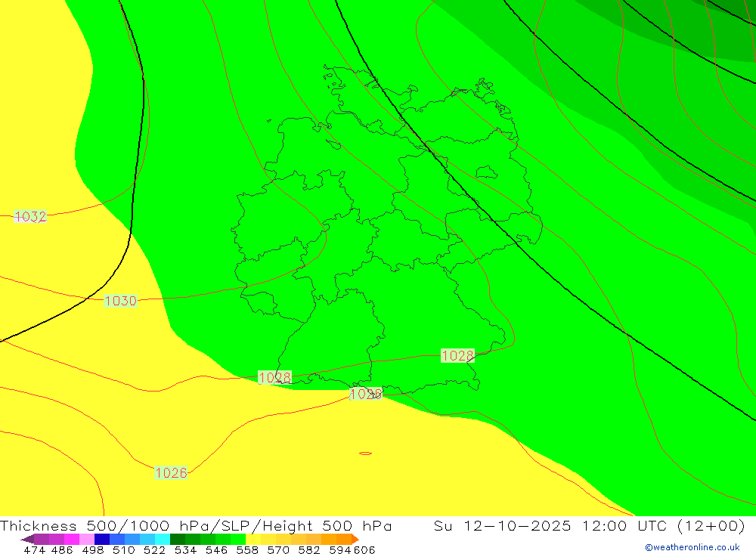Click the 558 legend value
Screen dimensions: 756x554
(x=247, y=549)
